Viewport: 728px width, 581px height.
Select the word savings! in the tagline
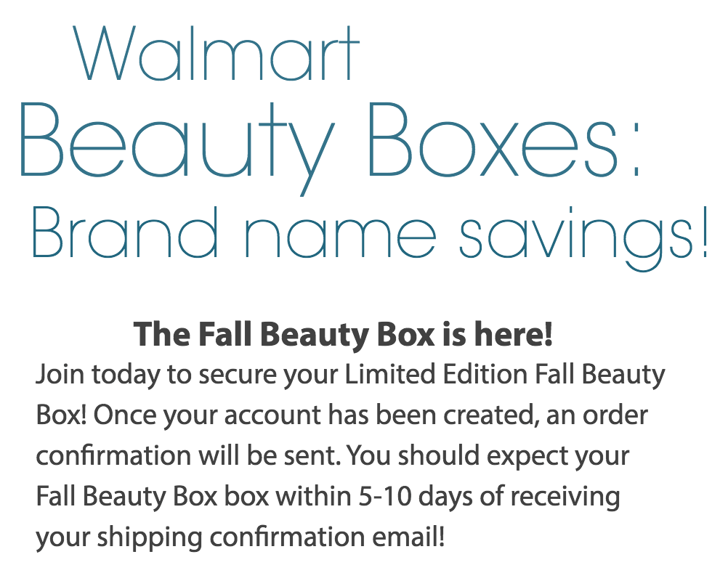click(x=583, y=237)
